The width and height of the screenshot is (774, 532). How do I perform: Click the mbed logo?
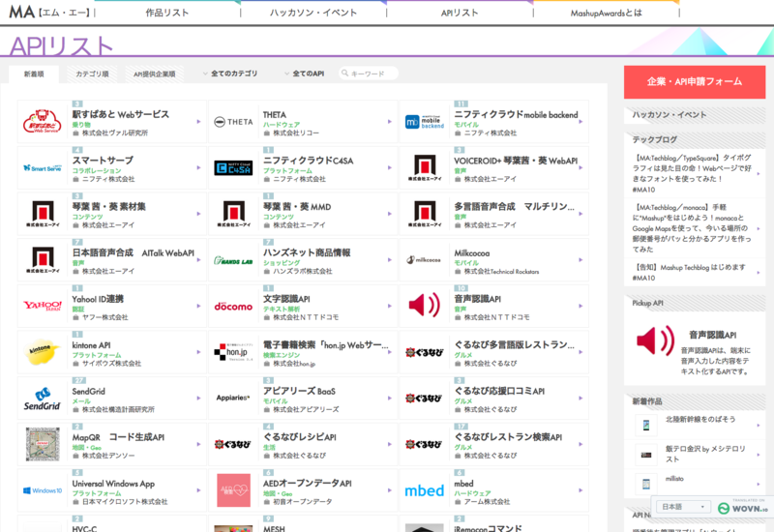(425, 490)
